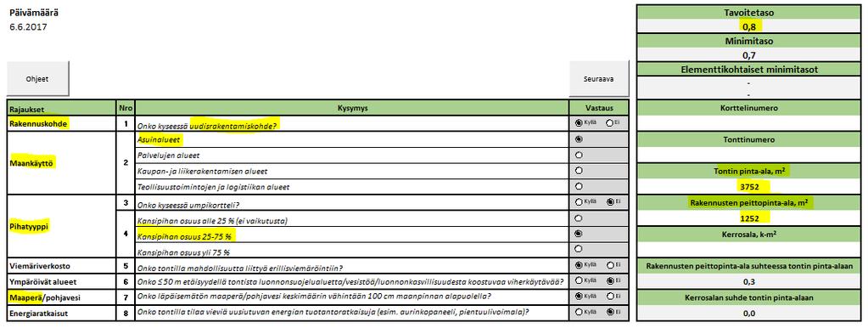Select Kyllä for Ympäröivät alueet question

pos(579,280)
